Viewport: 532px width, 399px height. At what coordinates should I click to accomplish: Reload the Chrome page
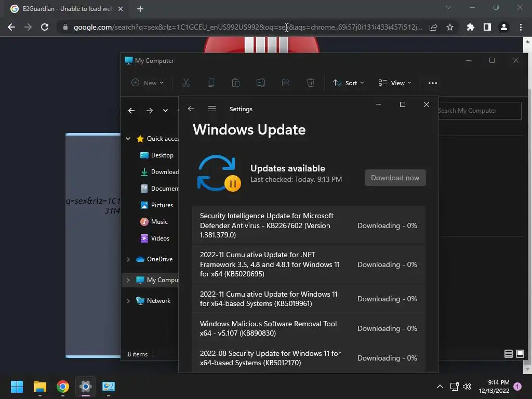click(x=45, y=27)
